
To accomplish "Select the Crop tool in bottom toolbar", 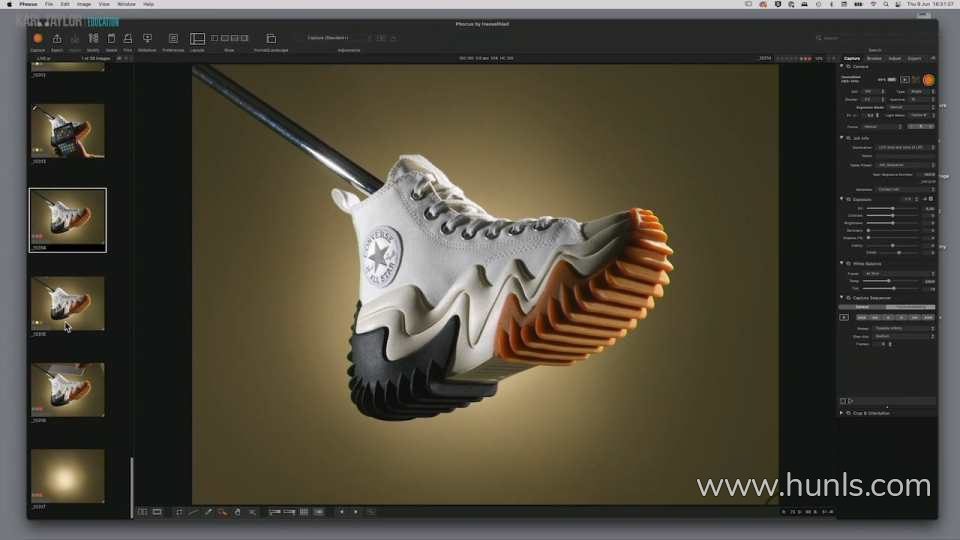I will coord(179,512).
